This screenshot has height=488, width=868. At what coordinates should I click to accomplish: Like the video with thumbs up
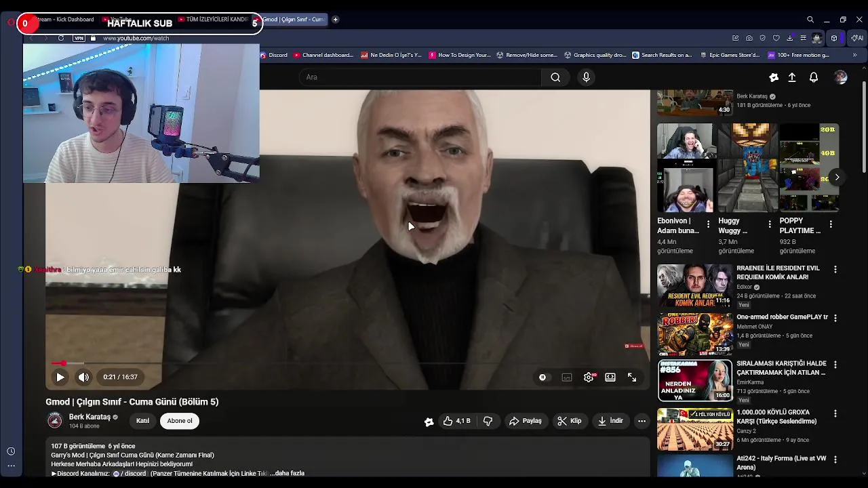click(x=456, y=421)
